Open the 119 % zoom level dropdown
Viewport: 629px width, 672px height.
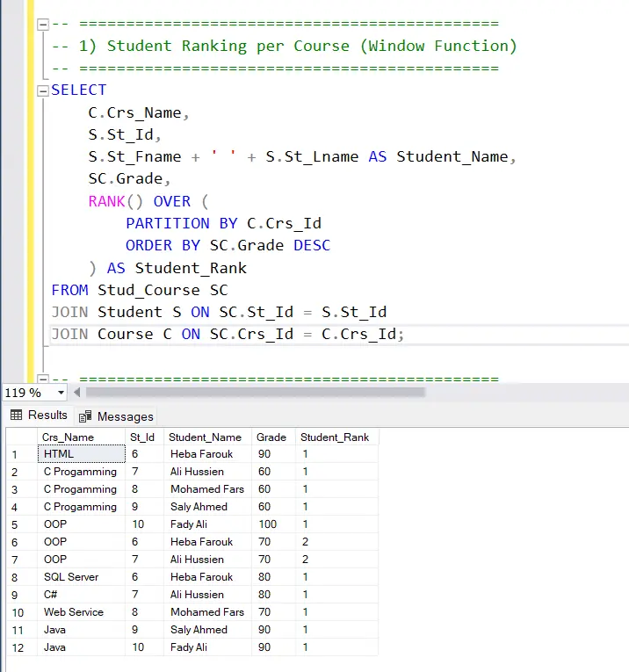pyautogui.click(x=61, y=393)
